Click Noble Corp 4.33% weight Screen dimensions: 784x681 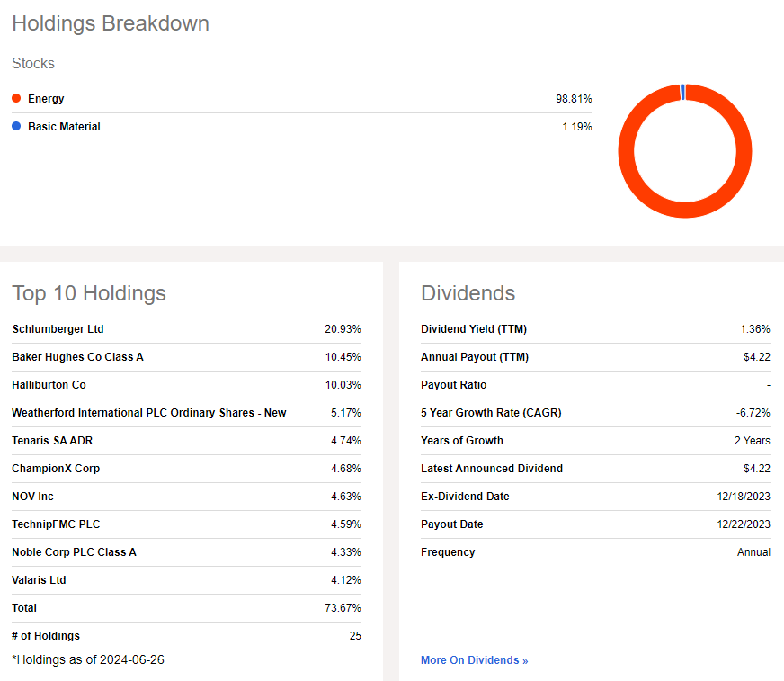coord(345,551)
